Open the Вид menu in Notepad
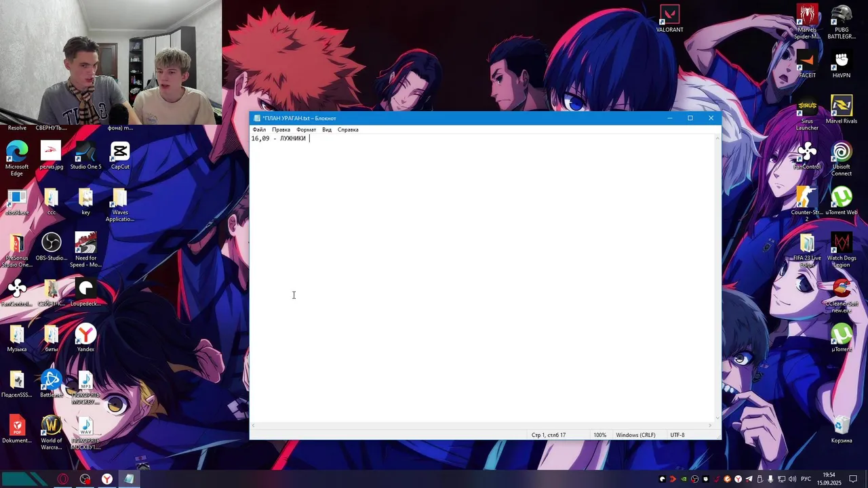The image size is (868, 488). [x=327, y=129]
